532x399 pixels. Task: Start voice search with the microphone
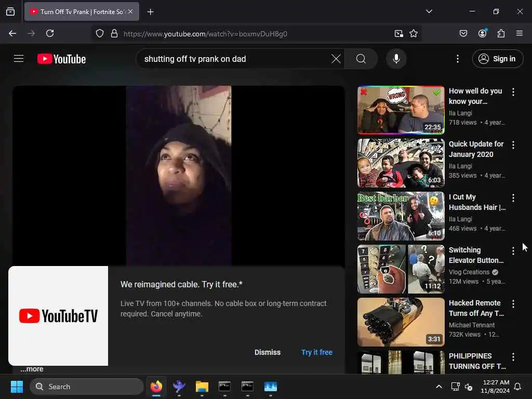coord(396,59)
